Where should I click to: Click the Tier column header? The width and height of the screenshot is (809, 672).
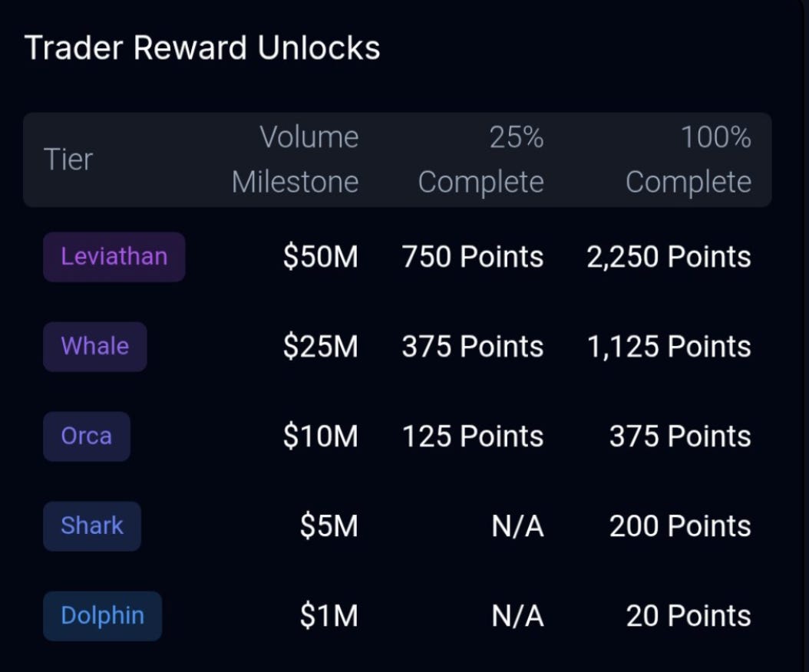coord(68,160)
